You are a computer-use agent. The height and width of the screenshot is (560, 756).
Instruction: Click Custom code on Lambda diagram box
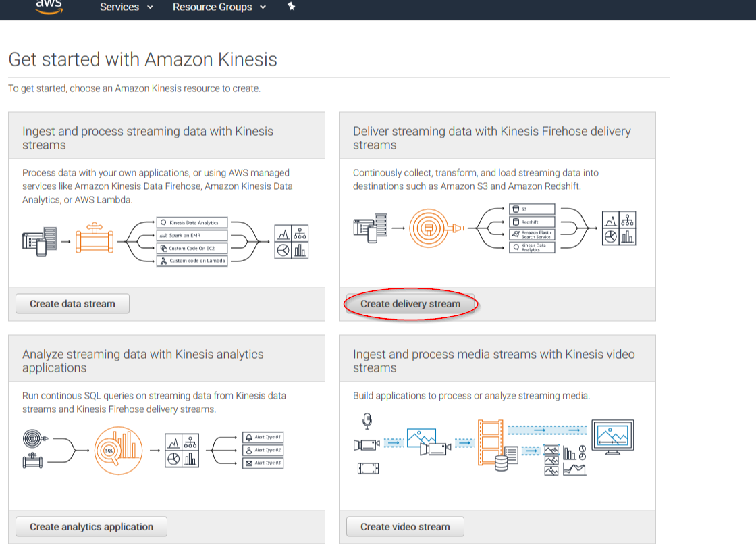[192, 261]
